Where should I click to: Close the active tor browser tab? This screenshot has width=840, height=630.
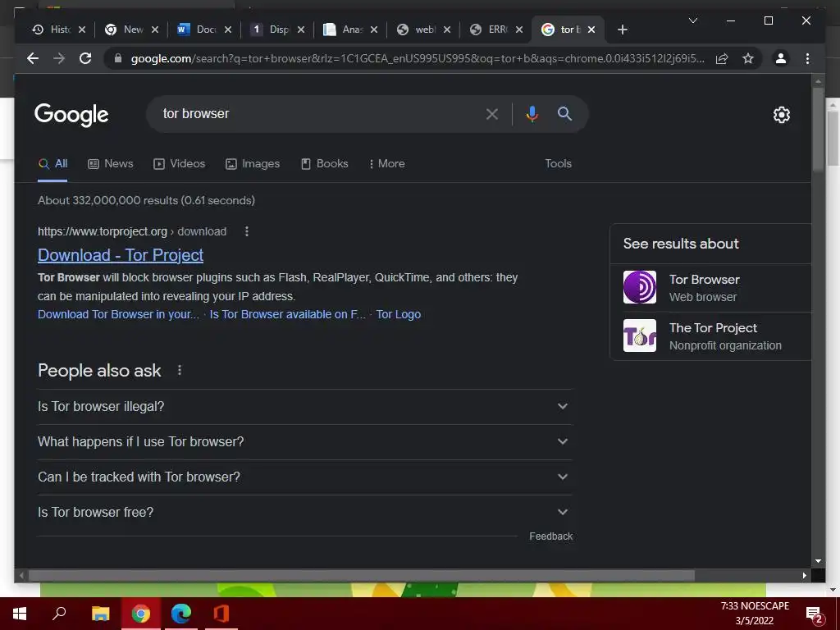click(x=591, y=30)
